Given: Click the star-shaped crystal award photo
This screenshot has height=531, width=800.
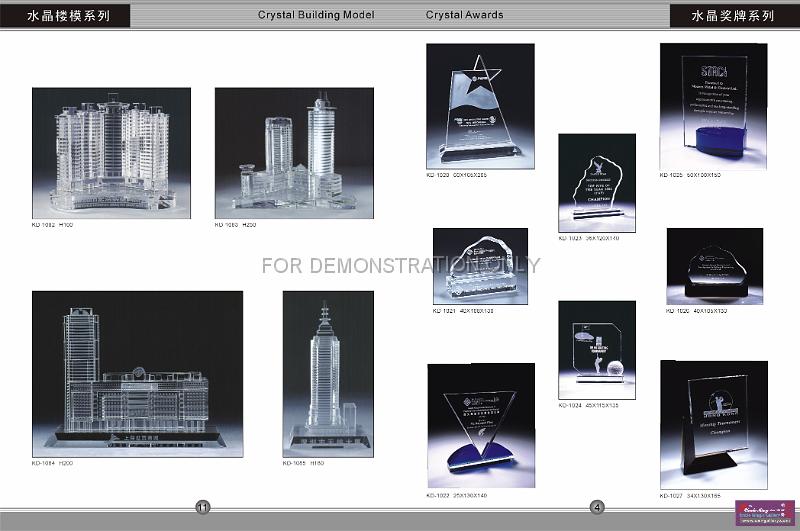Looking at the screenshot, I should coord(480,106).
